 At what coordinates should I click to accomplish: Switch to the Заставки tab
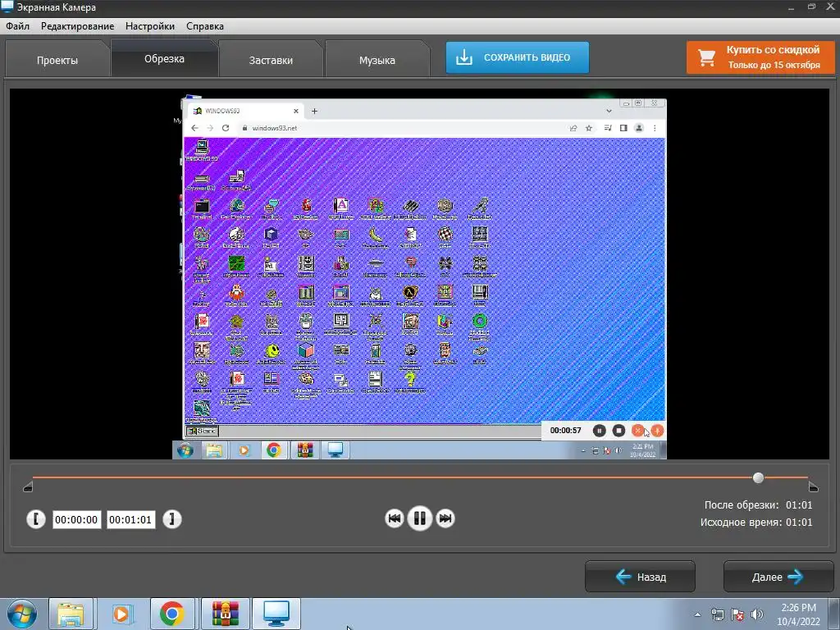click(x=271, y=60)
